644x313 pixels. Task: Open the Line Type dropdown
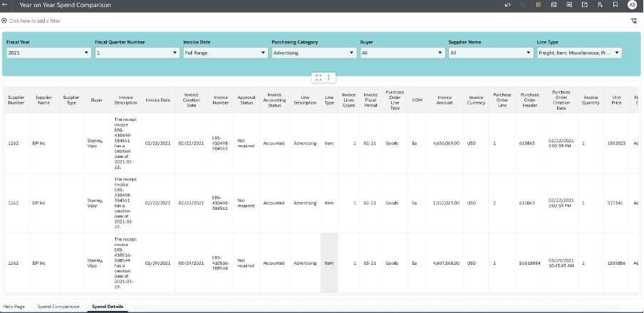579,53
